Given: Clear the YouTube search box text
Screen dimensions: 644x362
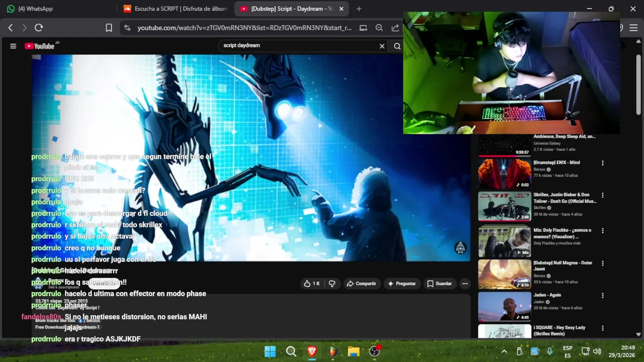Looking at the screenshot, I should (x=382, y=46).
